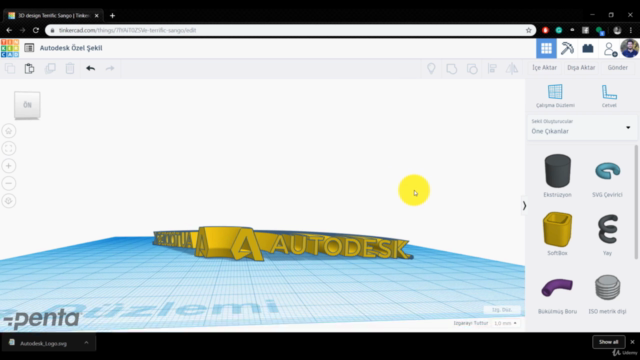Click the Gönder send button

click(618, 68)
